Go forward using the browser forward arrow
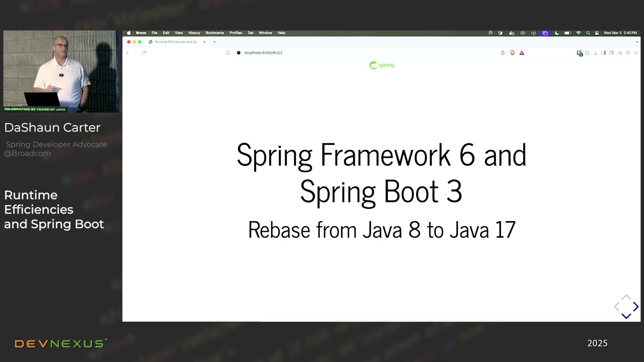 pyautogui.click(x=135, y=53)
